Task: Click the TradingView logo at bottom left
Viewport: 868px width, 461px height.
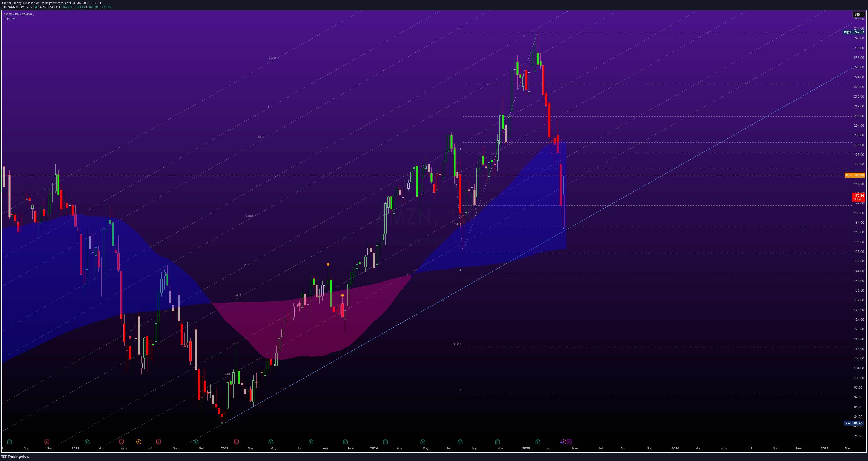Action: tap(16, 457)
